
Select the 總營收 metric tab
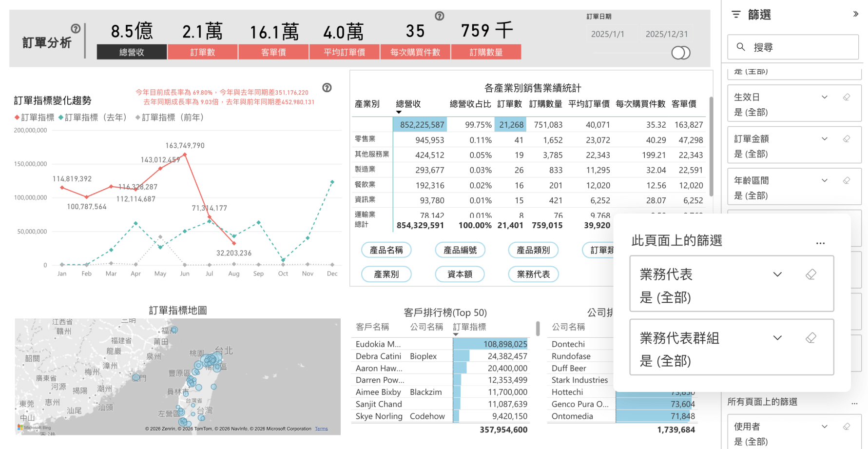pos(132,52)
